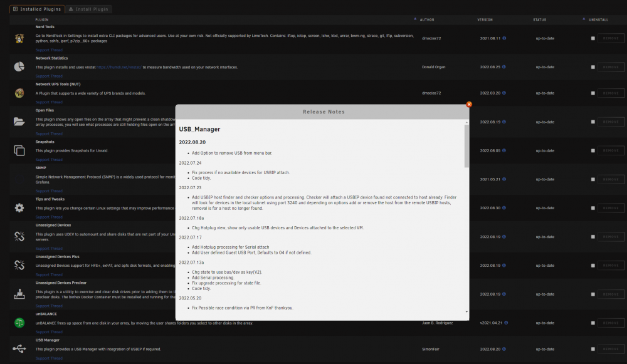Click the 2022.08.20 heading in release notes
This screenshot has width=627, height=364.
pyautogui.click(x=192, y=142)
